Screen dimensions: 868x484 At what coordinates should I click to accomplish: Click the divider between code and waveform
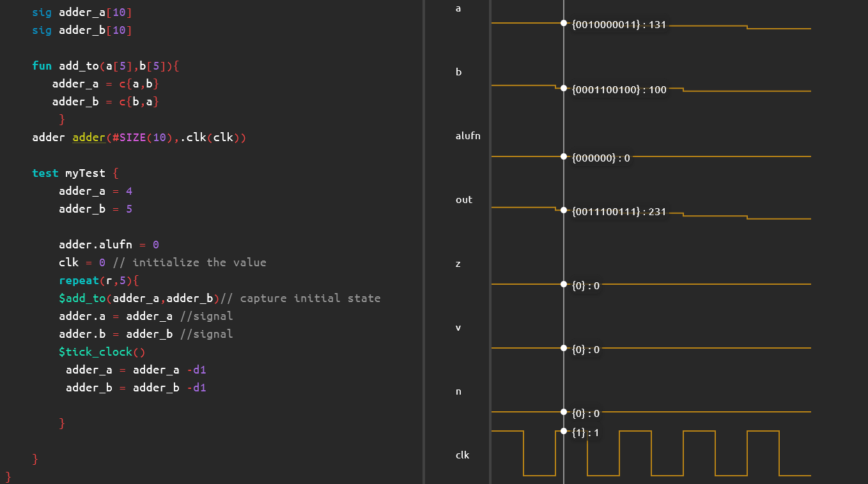coord(424,242)
